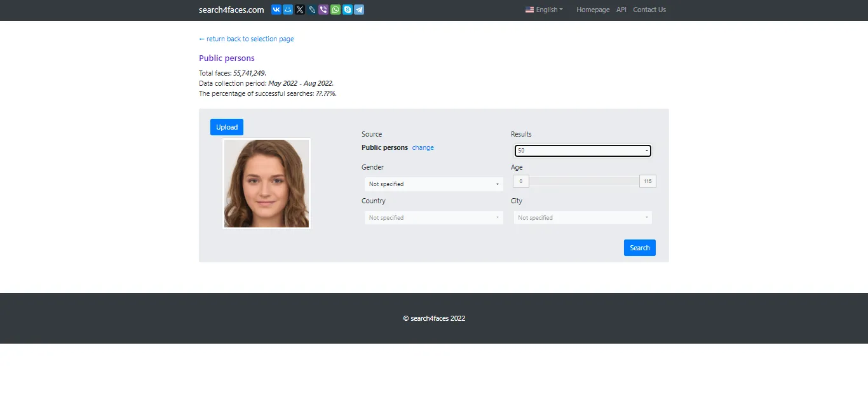This screenshot has height=404, width=868.
Task: Open the Results count dropdown
Action: click(x=582, y=151)
